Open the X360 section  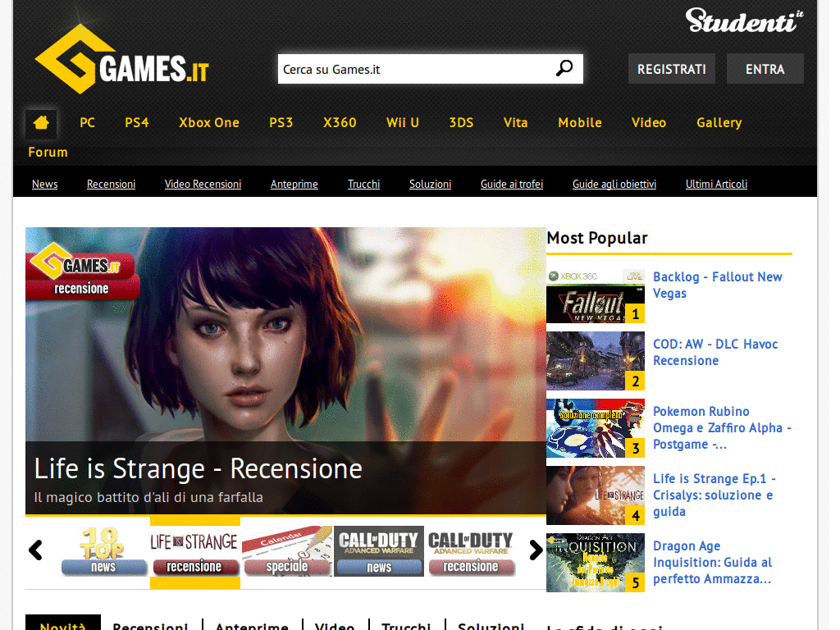340,123
